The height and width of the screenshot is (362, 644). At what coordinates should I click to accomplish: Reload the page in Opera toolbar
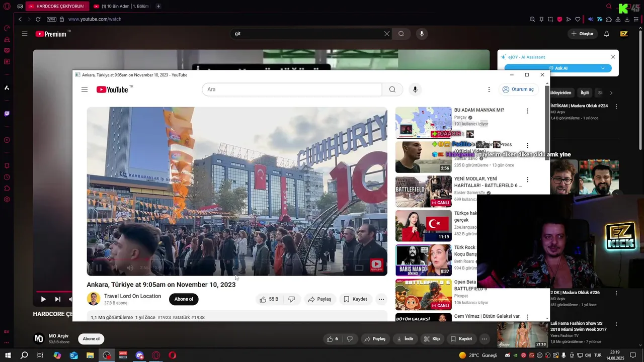[x=38, y=19]
